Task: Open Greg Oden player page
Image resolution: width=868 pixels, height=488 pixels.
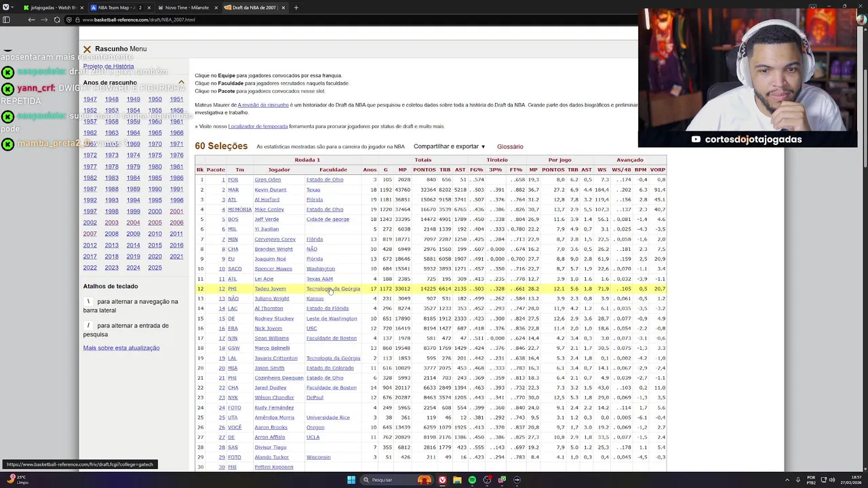Action: coord(267,180)
